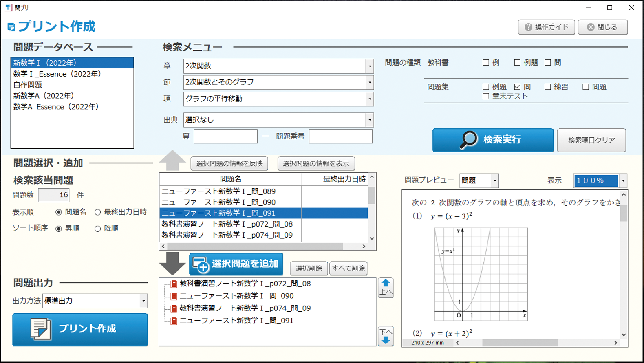Click red book icon beside 問_091 entry

tap(174, 321)
